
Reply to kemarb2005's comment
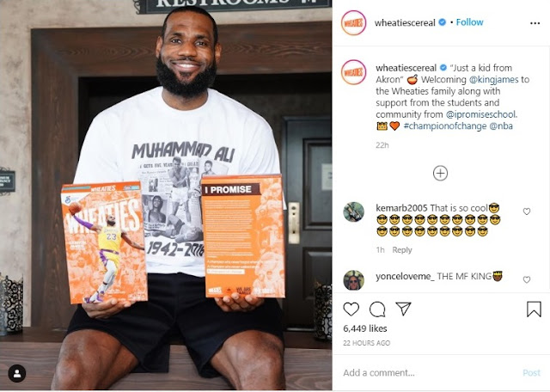tap(402, 250)
